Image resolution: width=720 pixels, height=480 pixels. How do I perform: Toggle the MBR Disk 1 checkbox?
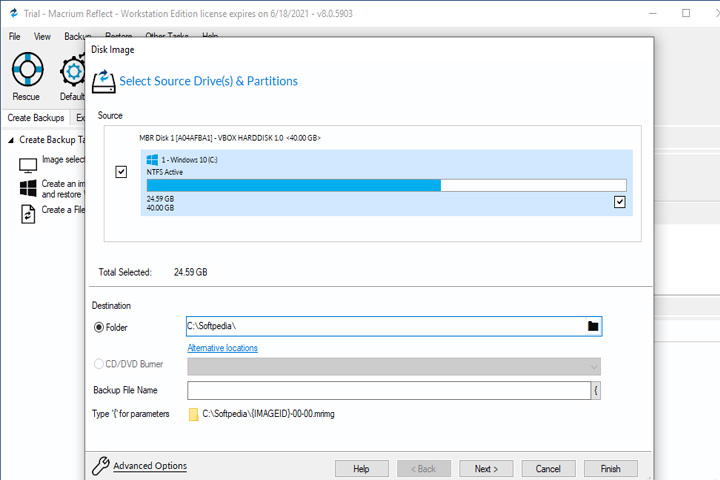121,172
